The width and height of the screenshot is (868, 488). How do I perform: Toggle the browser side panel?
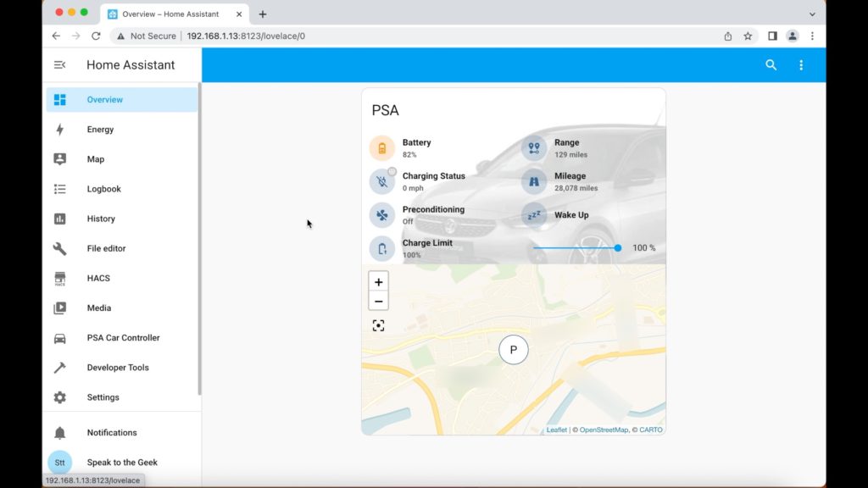tap(773, 36)
